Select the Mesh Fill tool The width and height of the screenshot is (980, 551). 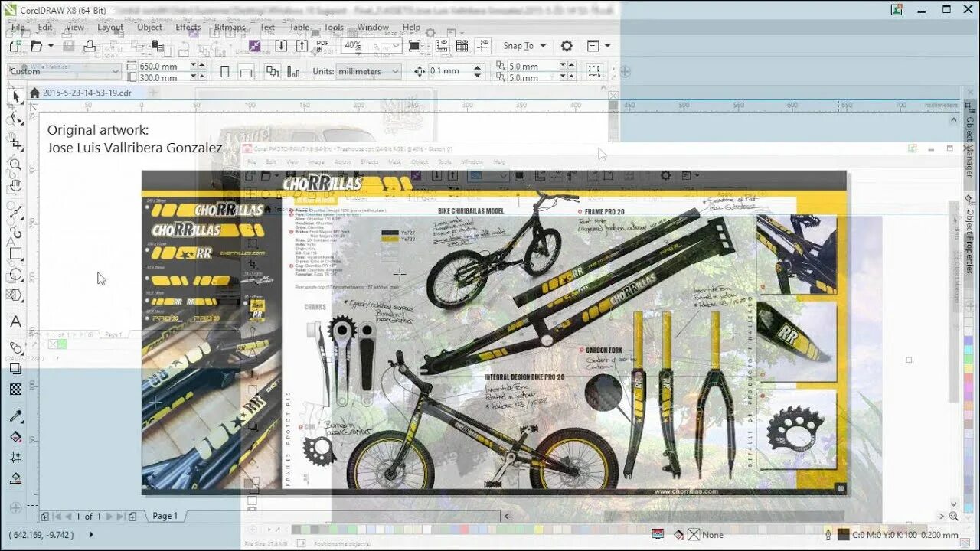tap(15, 457)
